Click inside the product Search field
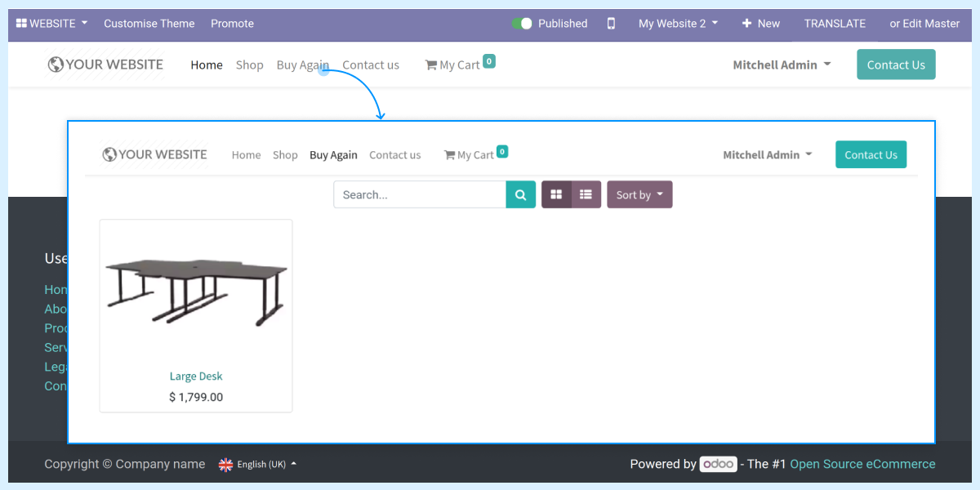 coord(416,194)
